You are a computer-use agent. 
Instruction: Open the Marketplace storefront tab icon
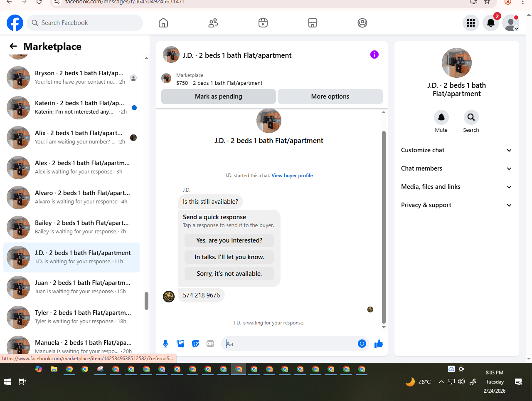pyautogui.click(x=313, y=23)
